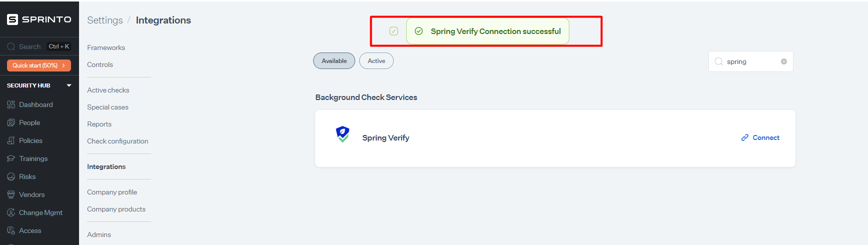Click the Access sidebar icon
The height and width of the screenshot is (245, 868).
[x=11, y=230]
